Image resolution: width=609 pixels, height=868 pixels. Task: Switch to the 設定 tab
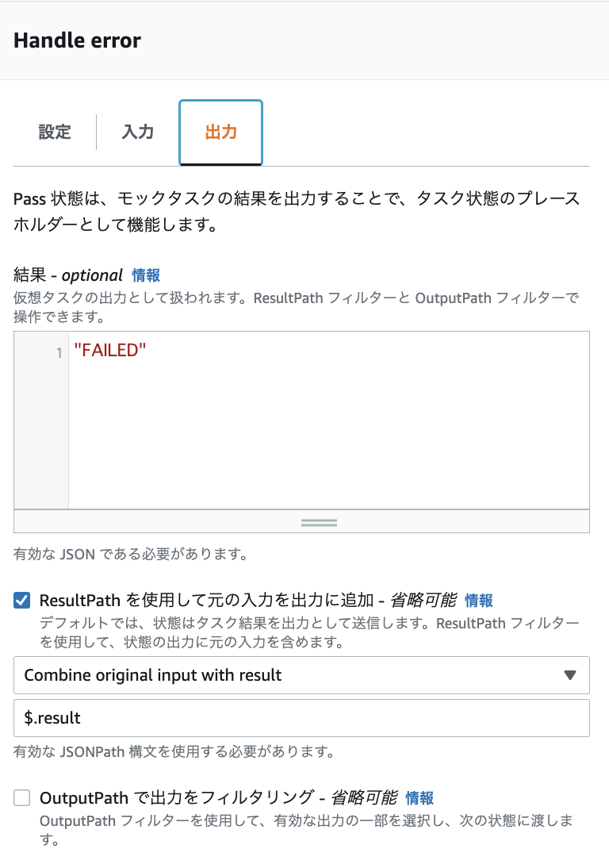[54, 133]
